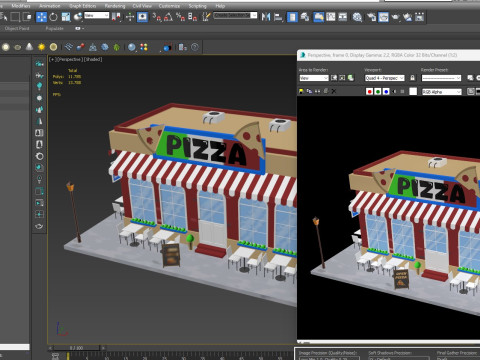Open the Scripting menu
Viewport: 480px width, 360px height.
tap(197, 6)
